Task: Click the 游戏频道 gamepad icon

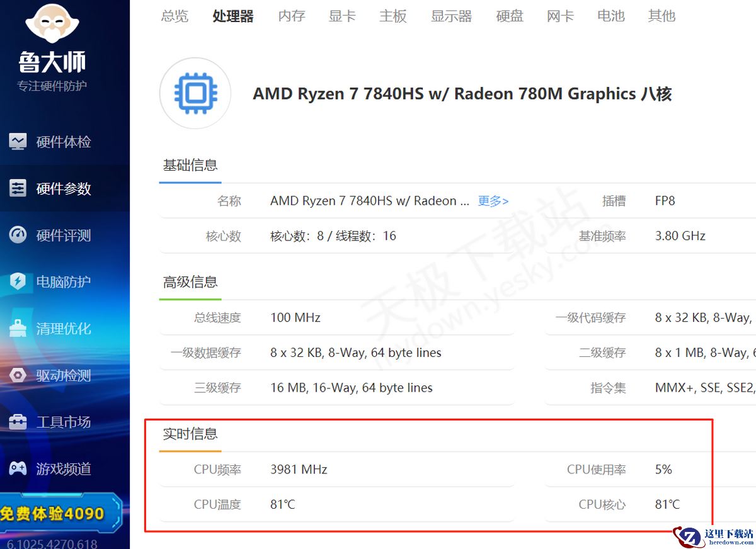Action: coord(18,468)
